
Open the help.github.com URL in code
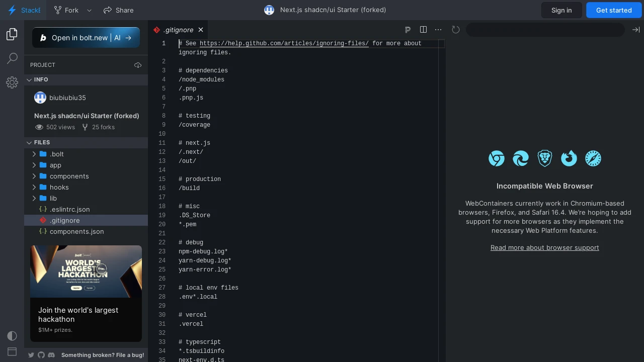pyautogui.click(x=284, y=43)
